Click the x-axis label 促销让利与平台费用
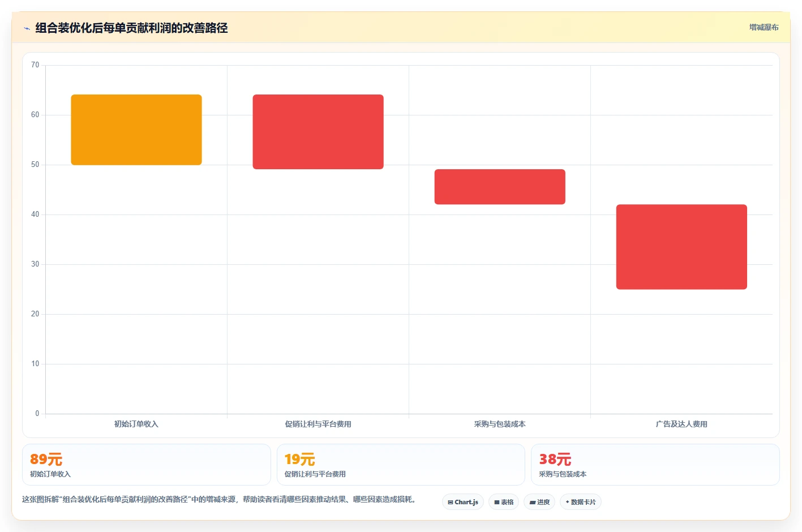Image resolution: width=802 pixels, height=532 pixels. tap(318, 424)
